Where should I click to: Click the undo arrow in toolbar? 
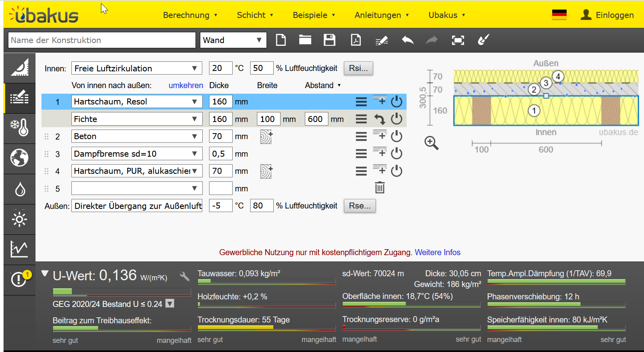407,40
